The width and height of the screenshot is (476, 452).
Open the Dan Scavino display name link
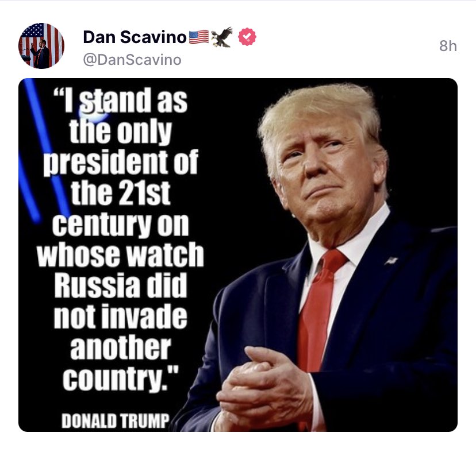click(x=135, y=37)
